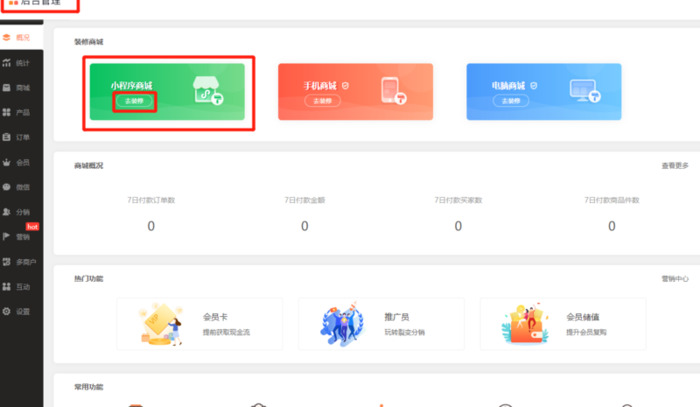Image resolution: width=700 pixels, height=407 pixels.
Task: Click the 推广员 promoter illustration
Action: click(x=342, y=323)
